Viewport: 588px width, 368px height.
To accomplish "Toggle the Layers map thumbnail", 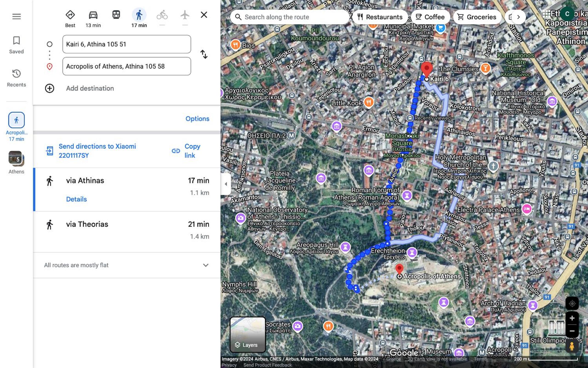I will click(247, 335).
